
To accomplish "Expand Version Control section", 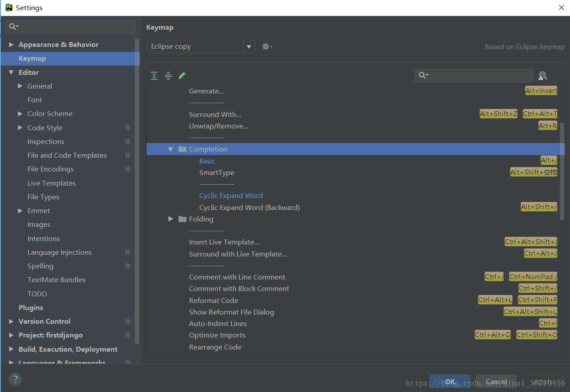I will 11,322.
